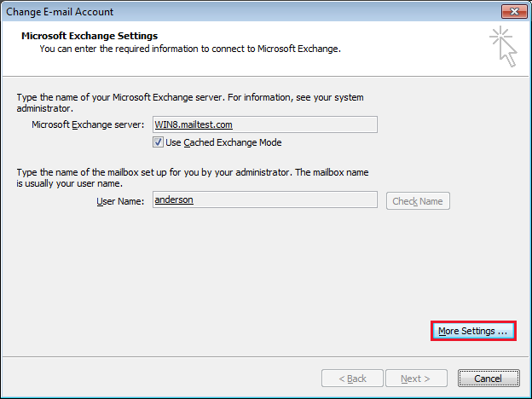Click the instruction text about mailbox name
This screenshot has width=532, height=399.
coord(193,178)
